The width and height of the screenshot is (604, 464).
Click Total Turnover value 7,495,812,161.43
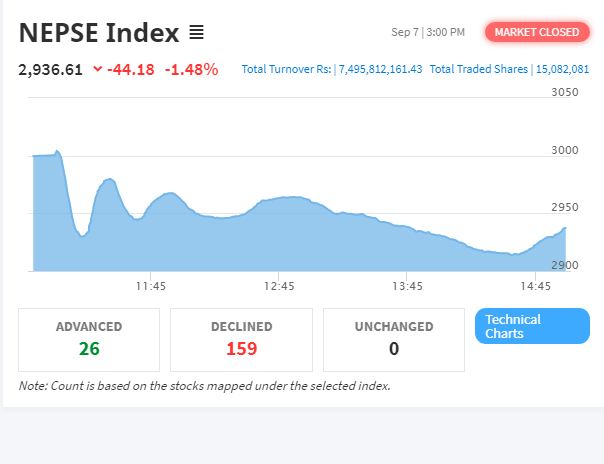coord(381,69)
